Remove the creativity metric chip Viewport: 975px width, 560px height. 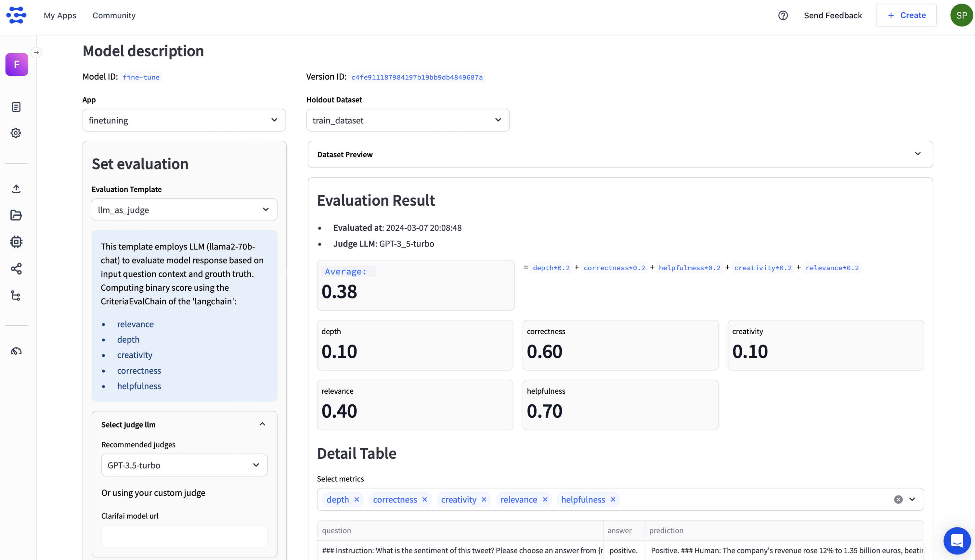[x=484, y=499]
